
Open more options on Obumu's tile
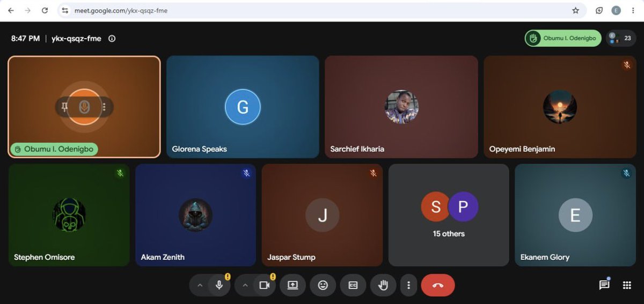pyautogui.click(x=104, y=107)
